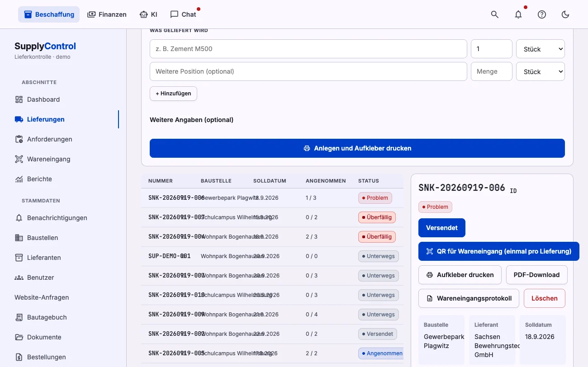Expand Weitere Angaben (optional) section

coord(192,120)
